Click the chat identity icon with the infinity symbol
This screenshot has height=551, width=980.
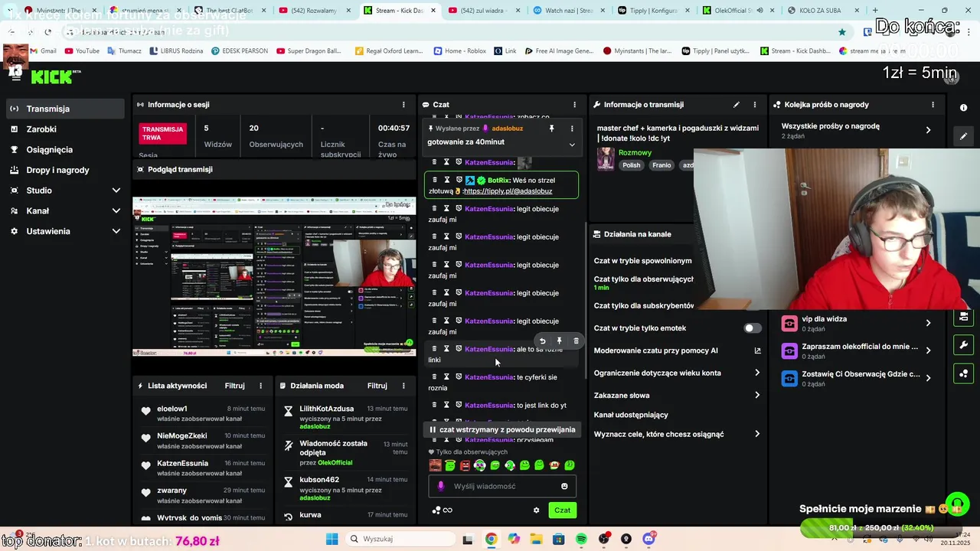(x=442, y=510)
